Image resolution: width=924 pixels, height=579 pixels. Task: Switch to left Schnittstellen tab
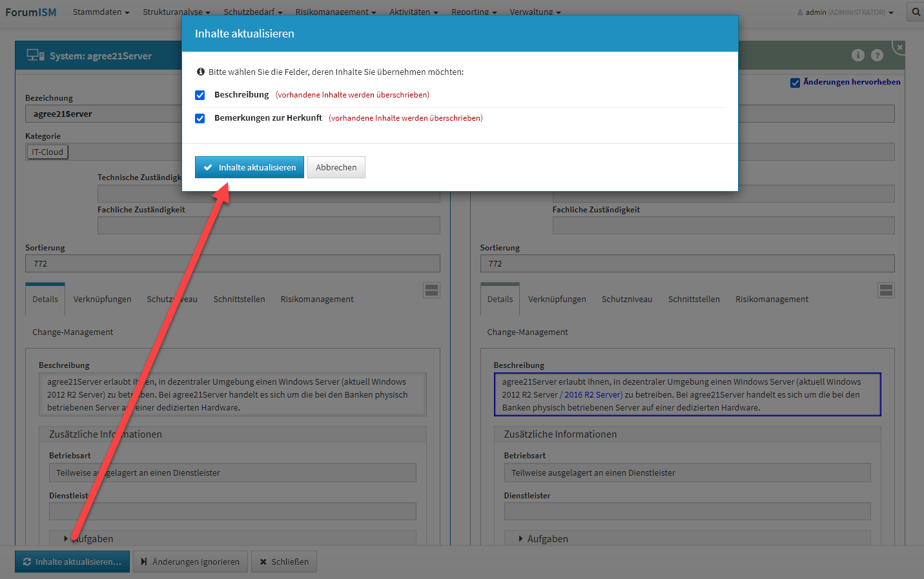click(239, 299)
